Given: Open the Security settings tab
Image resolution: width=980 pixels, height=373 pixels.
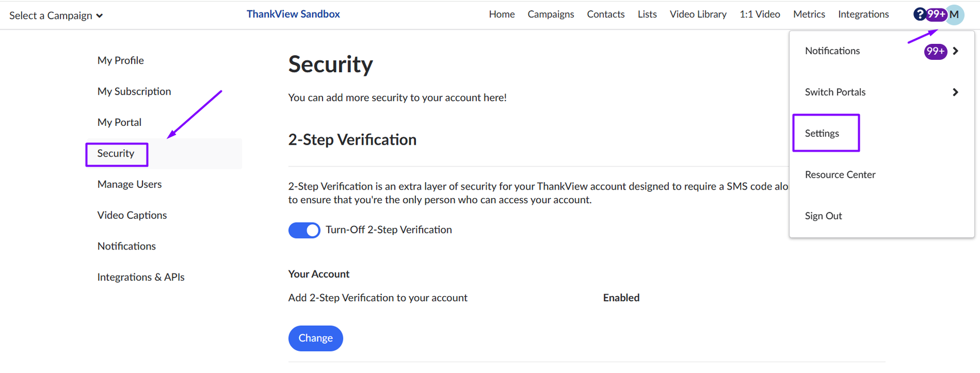Looking at the screenshot, I should (116, 154).
